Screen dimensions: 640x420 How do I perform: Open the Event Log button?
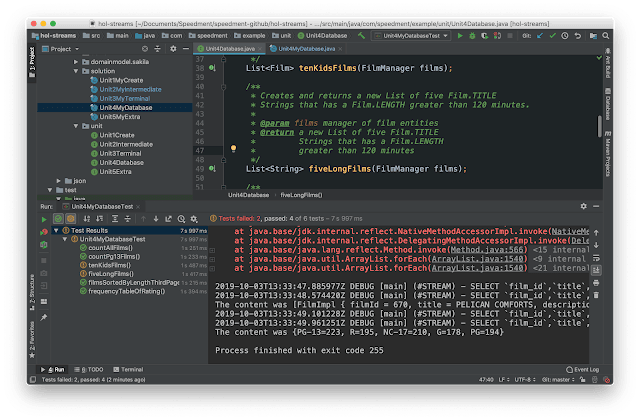click(582, 370)
